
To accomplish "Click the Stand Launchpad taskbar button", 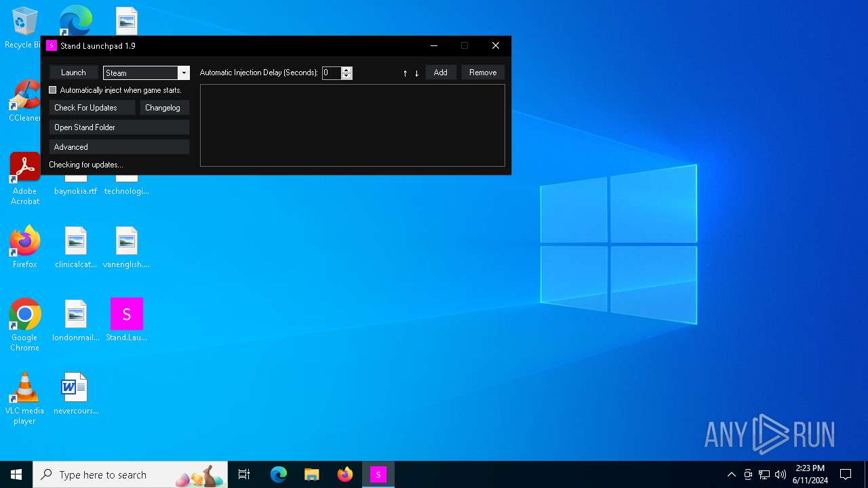I will (x=378, y=474).
